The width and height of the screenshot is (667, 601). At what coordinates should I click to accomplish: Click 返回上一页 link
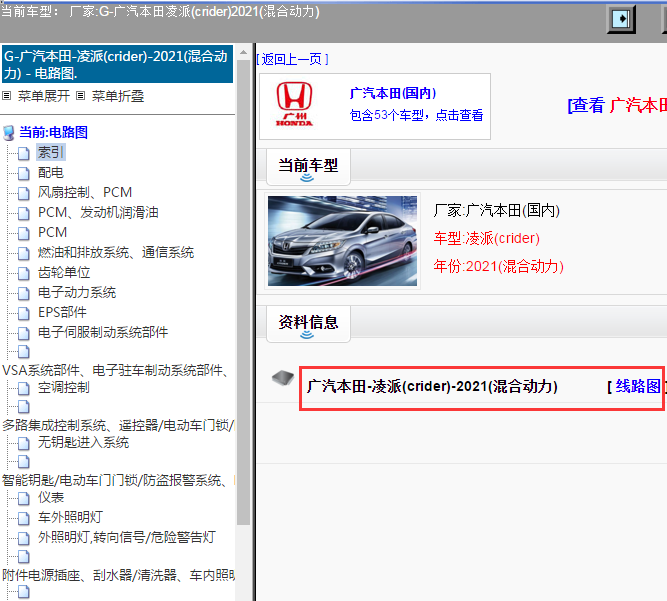click(x=292, y=59)
